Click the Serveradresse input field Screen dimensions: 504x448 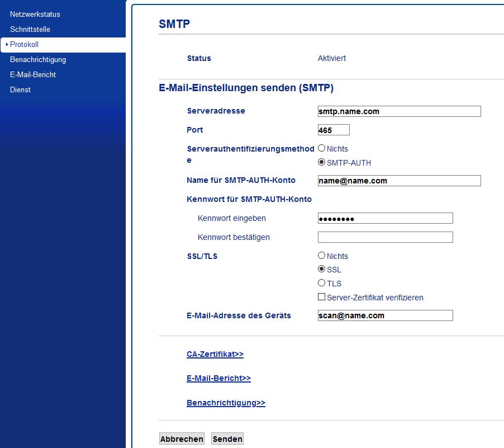click(x=399, y=111)
